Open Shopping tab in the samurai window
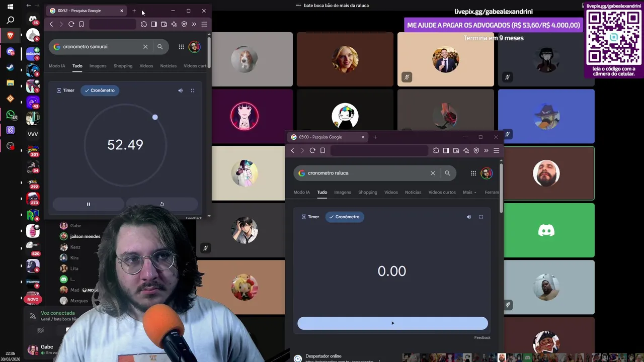This screenshot has width=644, height=362. [123, 66]
